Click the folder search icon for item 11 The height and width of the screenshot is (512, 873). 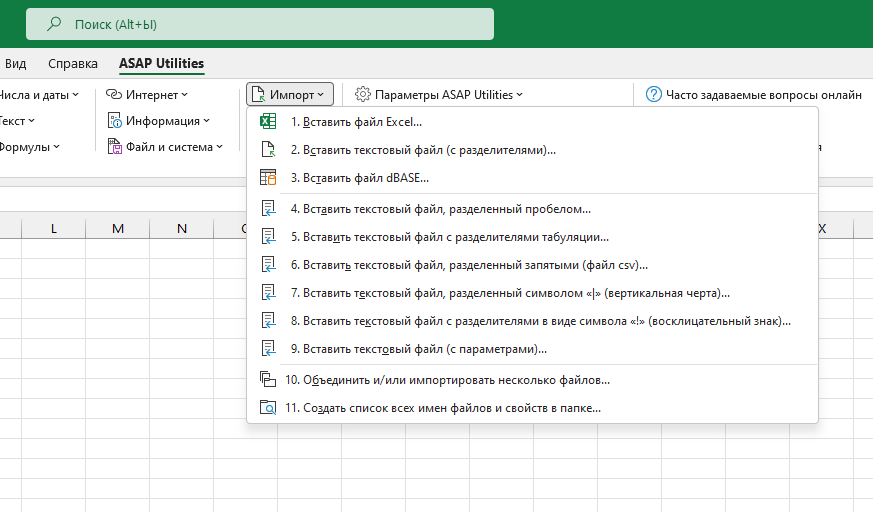tap(268, 407)
